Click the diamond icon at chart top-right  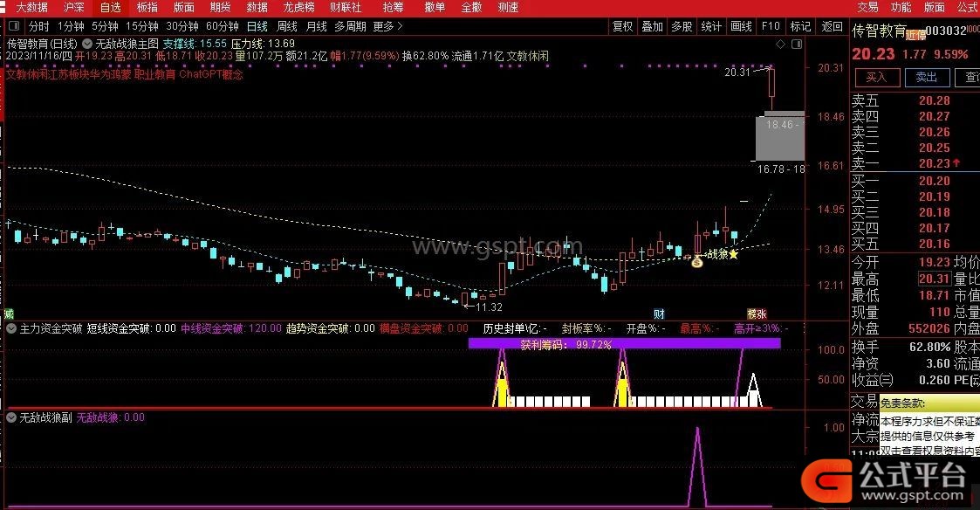point(780,44)
